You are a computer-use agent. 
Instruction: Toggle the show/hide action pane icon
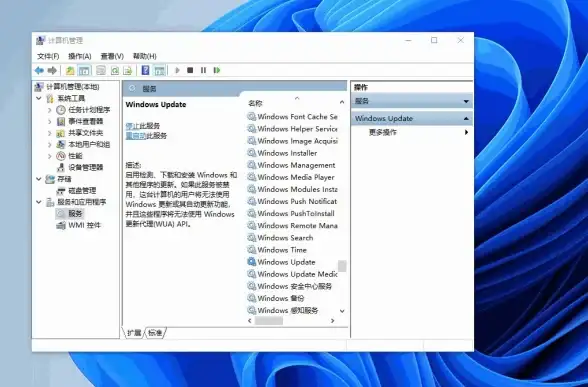[x=159, y=70]
